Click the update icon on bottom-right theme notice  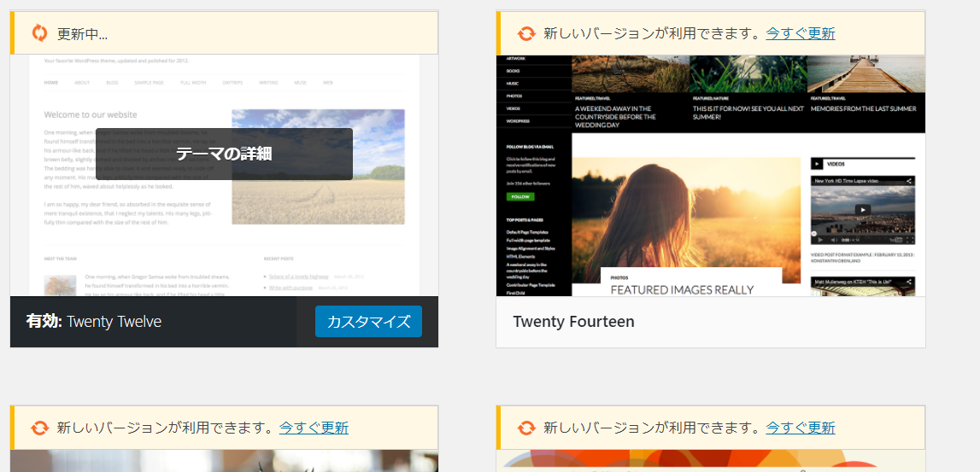(x=526, y=428)
